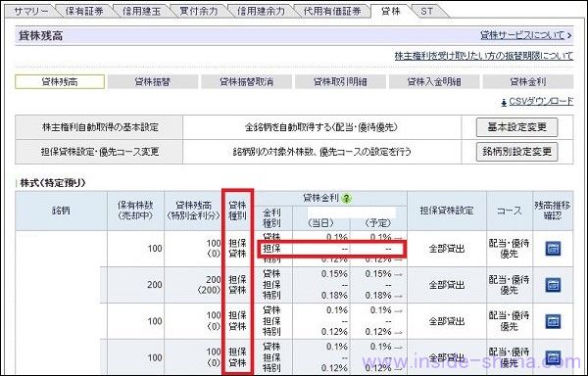Open the 貸株金利 sub-menu
Image resolution: width=588 pixels, height=376 pixels.
tap(528, 81)
